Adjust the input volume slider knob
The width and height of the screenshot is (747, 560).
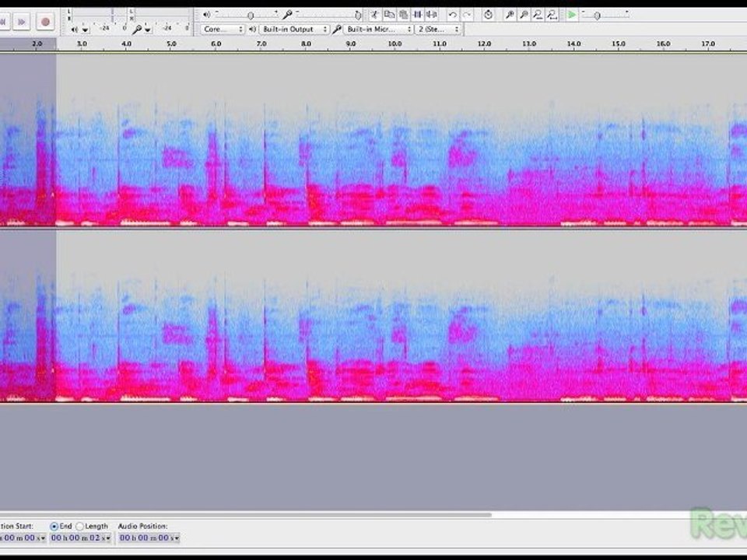tap(358, 16)
